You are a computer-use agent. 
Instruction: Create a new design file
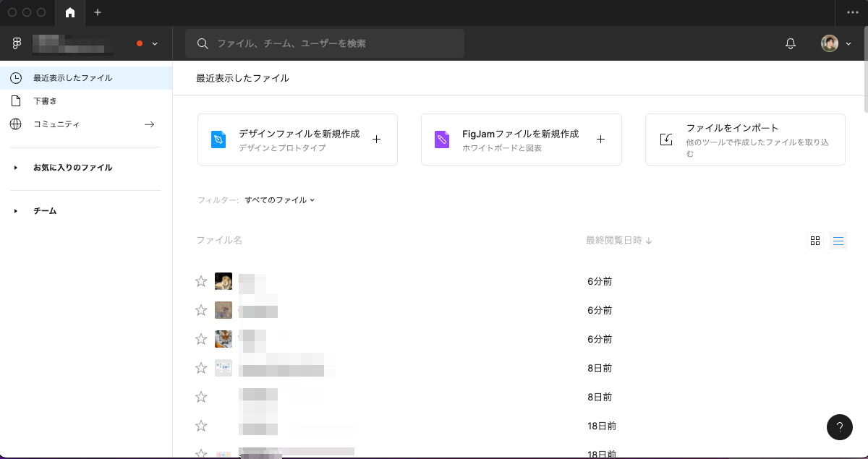click(297, 139)
